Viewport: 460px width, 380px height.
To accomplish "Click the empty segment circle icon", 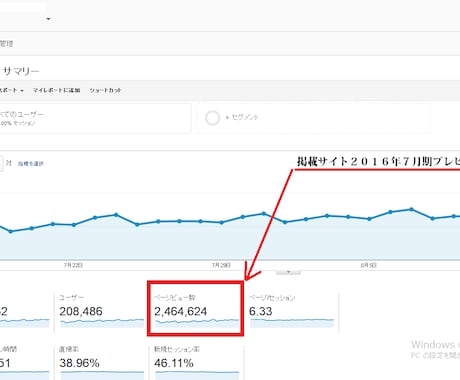I will tap(212, 118).
